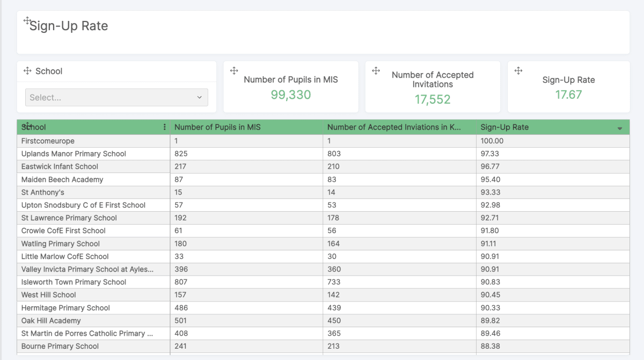Image resolution: width=644 pixels, height=360 pixels.
Task: Select the Oak Hill Academy row
Action: click(51, 321)
